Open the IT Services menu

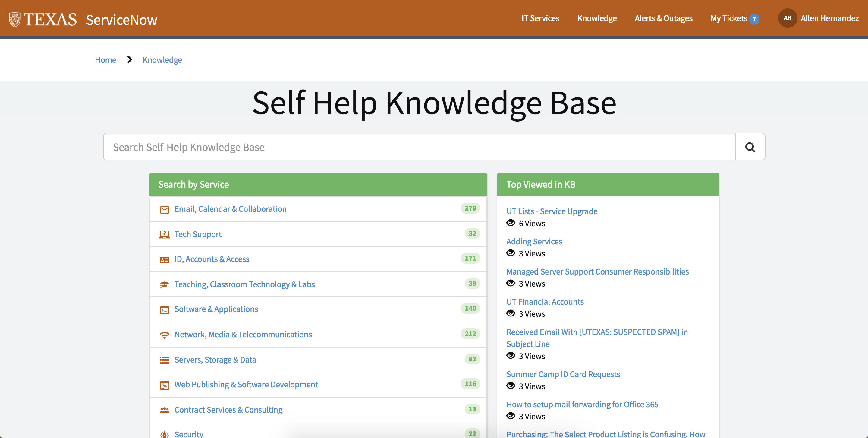click(x=540, y=18)
